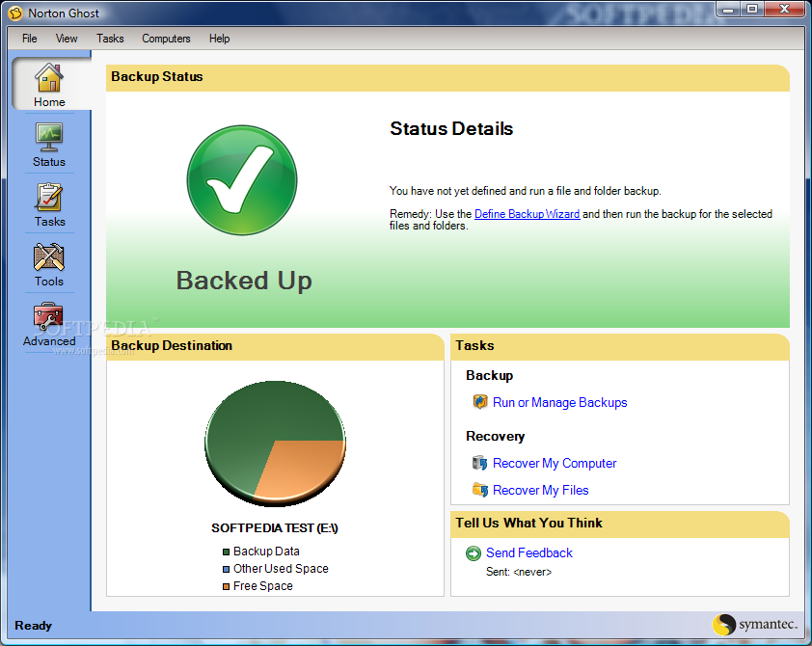Open the Home sidebar icon
This screenshot has width=812, height=646.
49,78
